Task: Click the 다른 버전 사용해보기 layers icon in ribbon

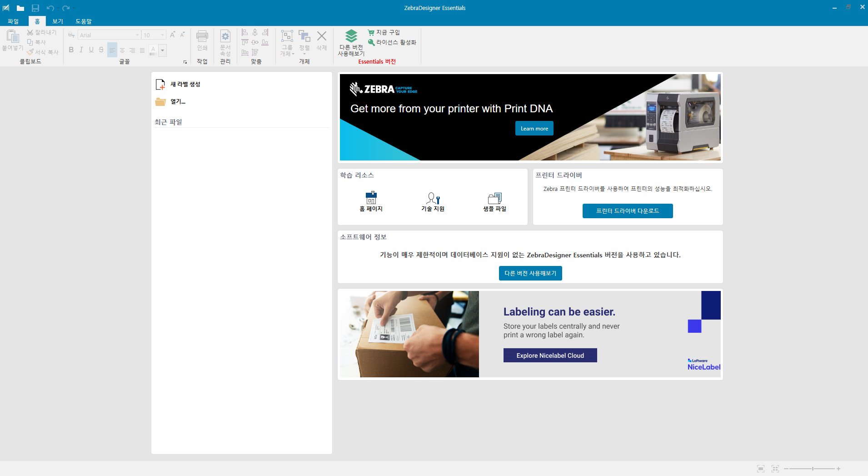Action: (351, 36)
